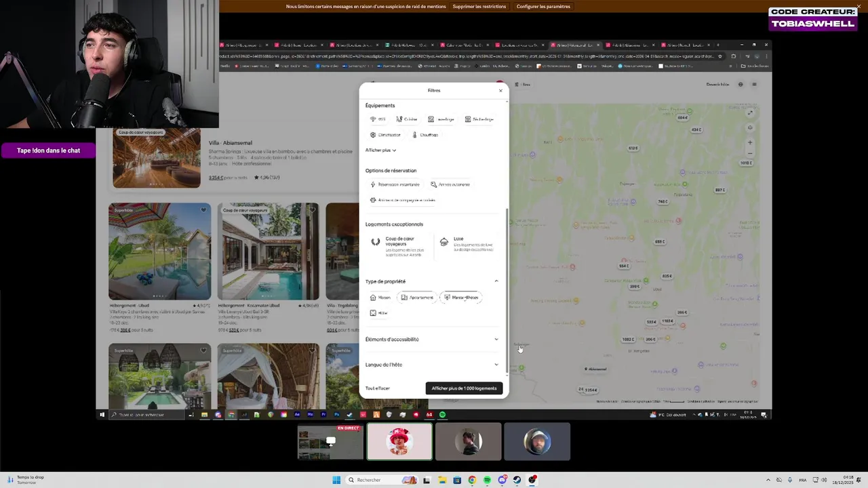Zoom out on the map with minus
Screen dimensions: 868x488
(750, 153)
